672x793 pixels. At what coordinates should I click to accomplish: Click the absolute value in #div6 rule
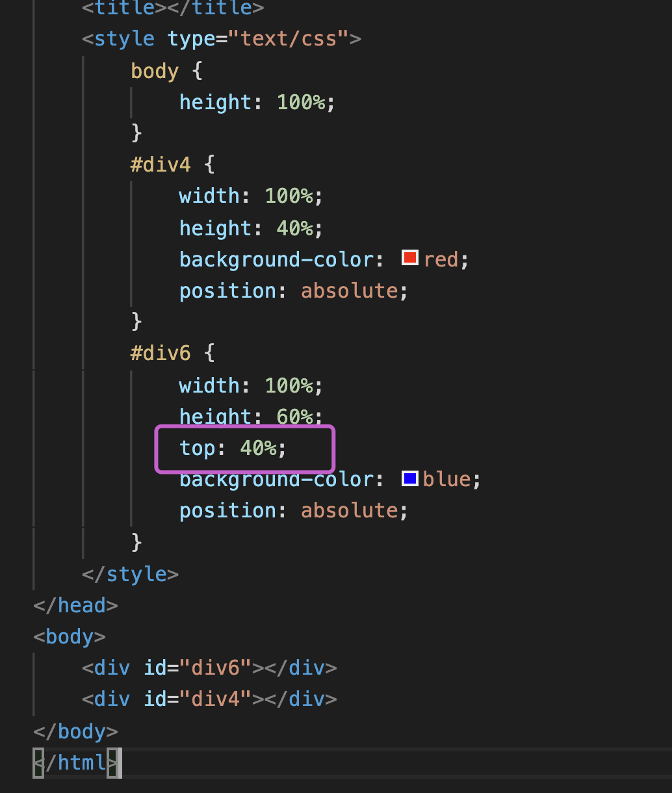coord(349,510)
